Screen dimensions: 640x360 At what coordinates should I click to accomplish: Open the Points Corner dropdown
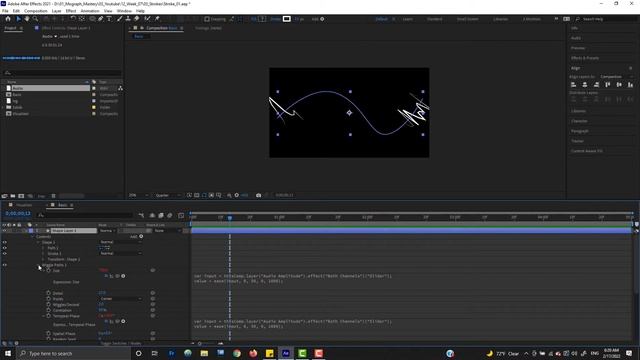121,299
